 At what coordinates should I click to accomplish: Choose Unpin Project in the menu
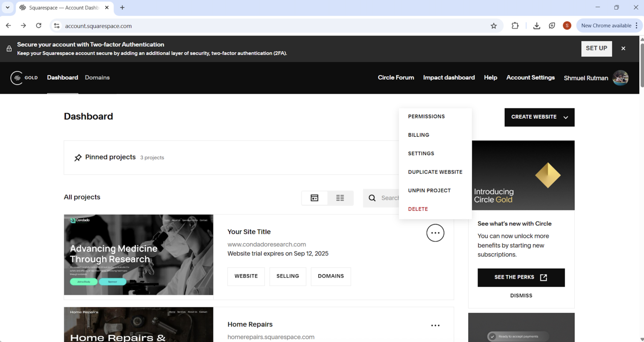(x=429, y=191)
